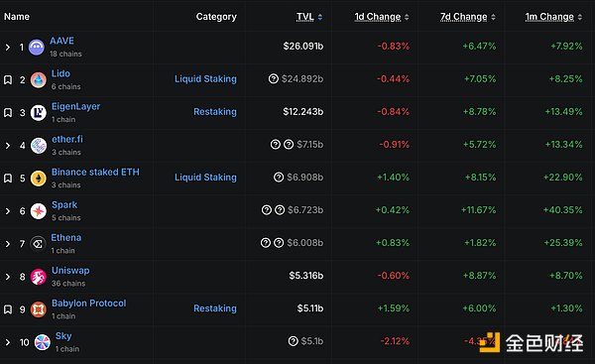Toggle the bookmark for Lido

[8, 80]
